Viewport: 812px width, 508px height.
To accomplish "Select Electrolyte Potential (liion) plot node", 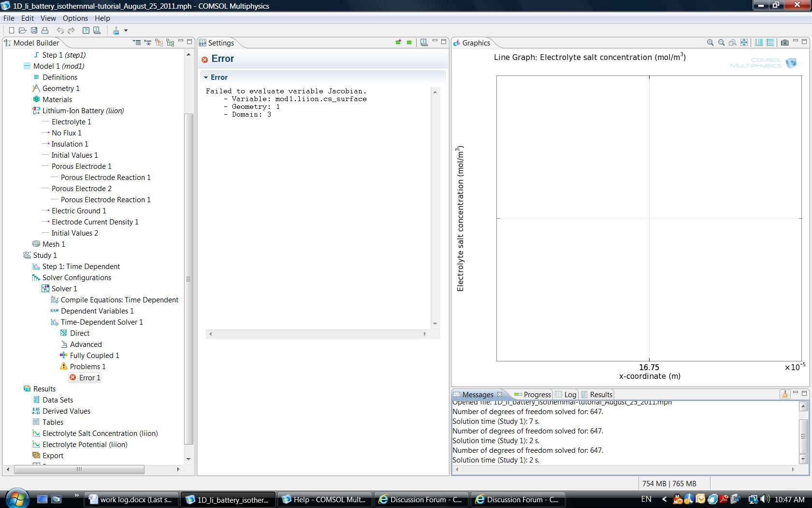I will click(85, 445).
